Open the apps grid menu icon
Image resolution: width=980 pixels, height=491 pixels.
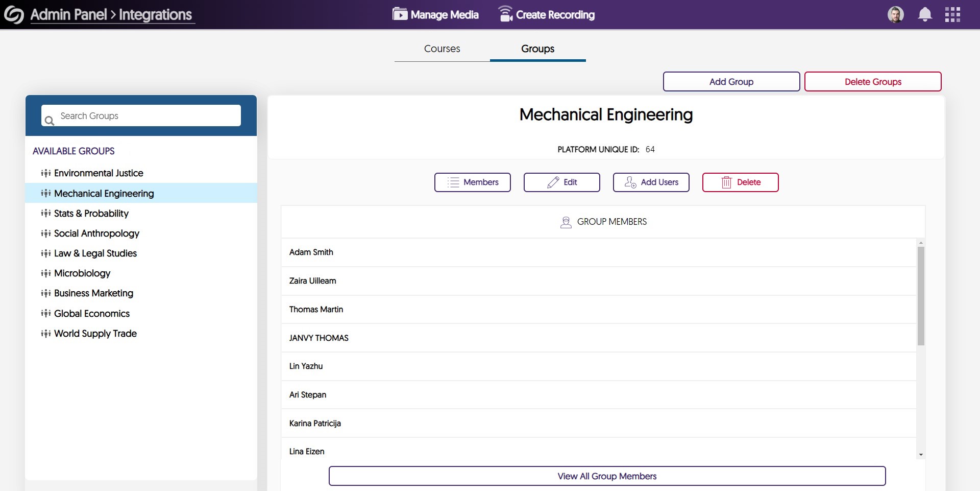coord(952,15)
